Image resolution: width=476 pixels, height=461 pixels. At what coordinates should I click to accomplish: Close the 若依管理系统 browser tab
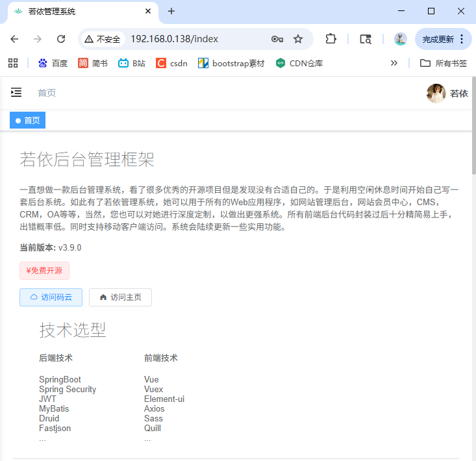click(x=148, y=11)
